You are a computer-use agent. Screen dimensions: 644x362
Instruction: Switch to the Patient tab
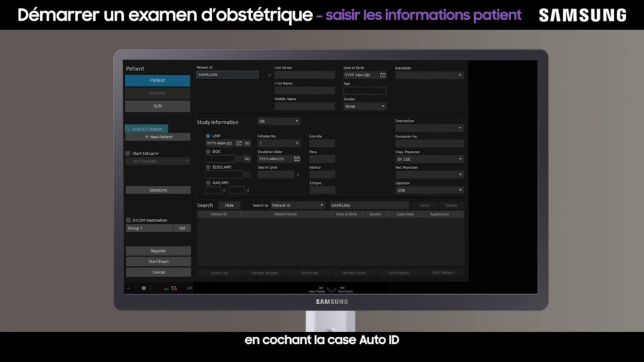click(158, 80)
